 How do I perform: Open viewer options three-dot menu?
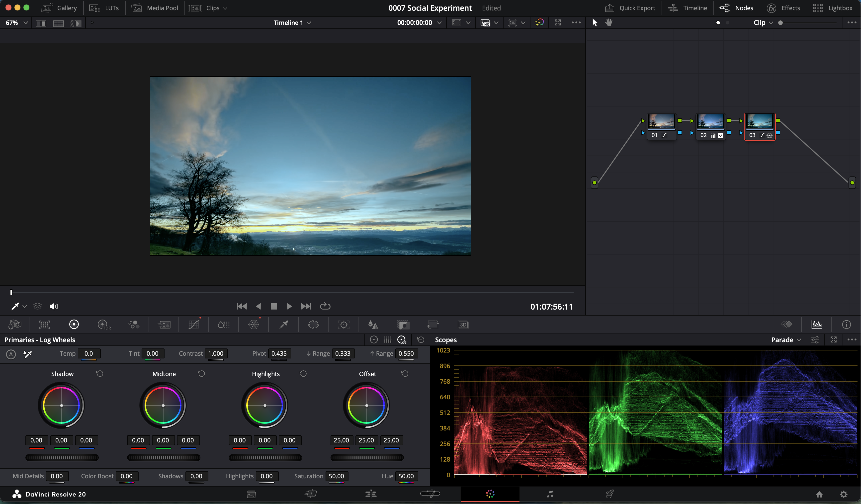point(576,22)
